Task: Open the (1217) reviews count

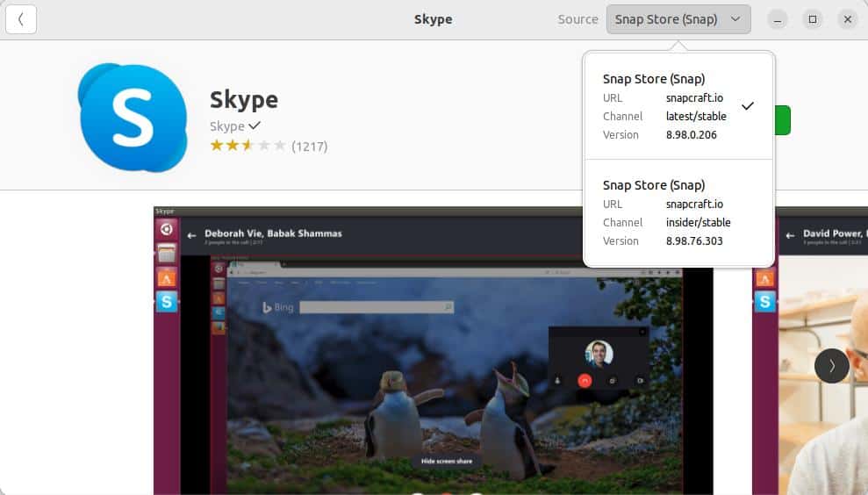Action: click(x=309, y=147)
